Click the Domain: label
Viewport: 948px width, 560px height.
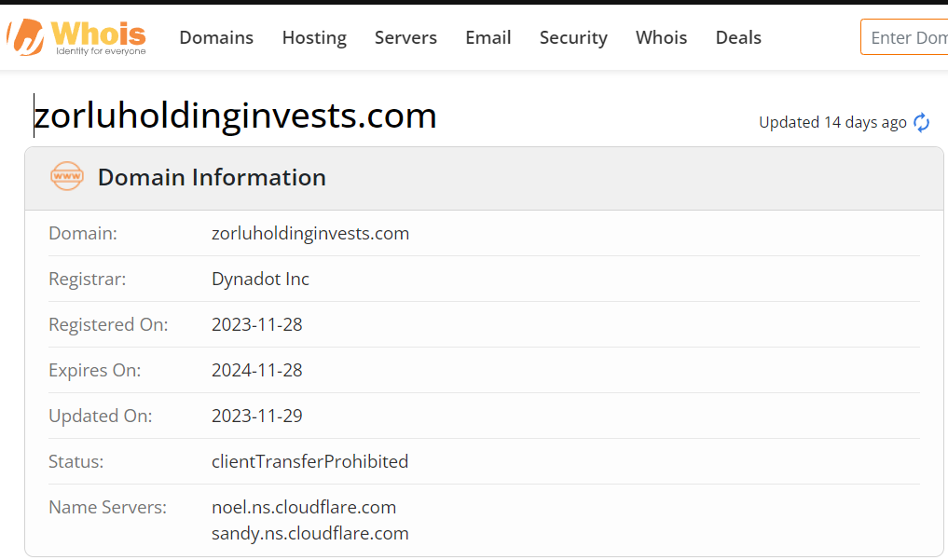pyautogui.click(x=83, y=233)
